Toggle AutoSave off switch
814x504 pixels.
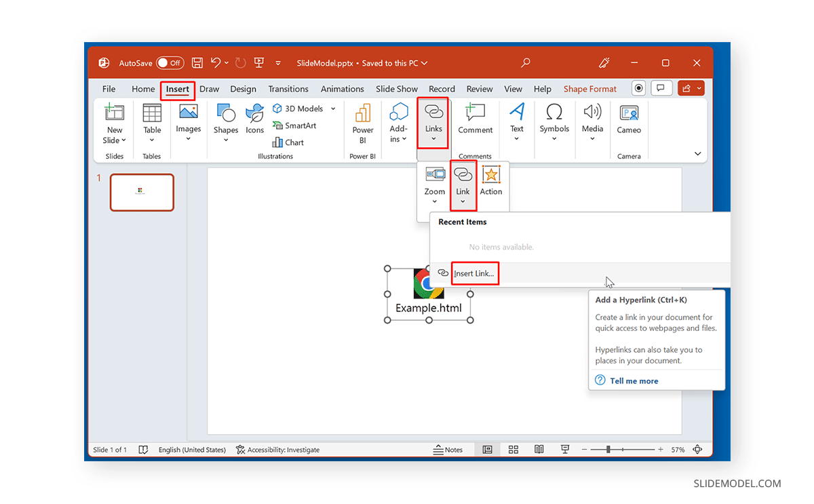(x=170, y=62)
